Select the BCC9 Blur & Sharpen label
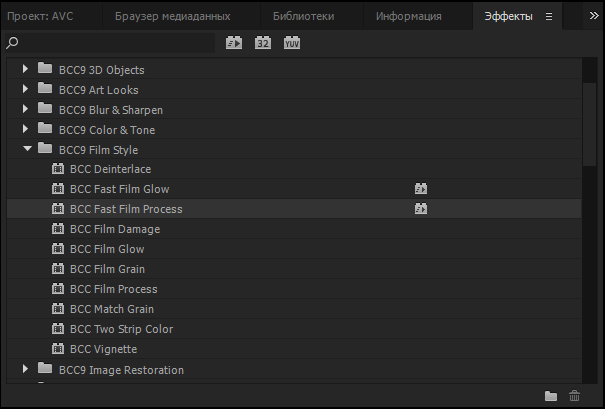 pyautogui.click(x=111, y=110)
